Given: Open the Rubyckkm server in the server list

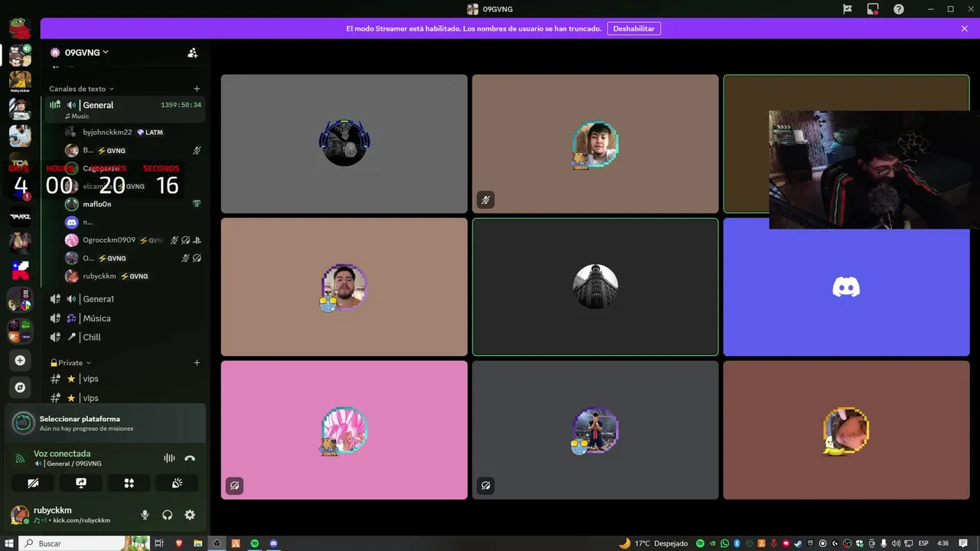Looking at the screenshot, I should pyautogui.click(x=20, y=81).
